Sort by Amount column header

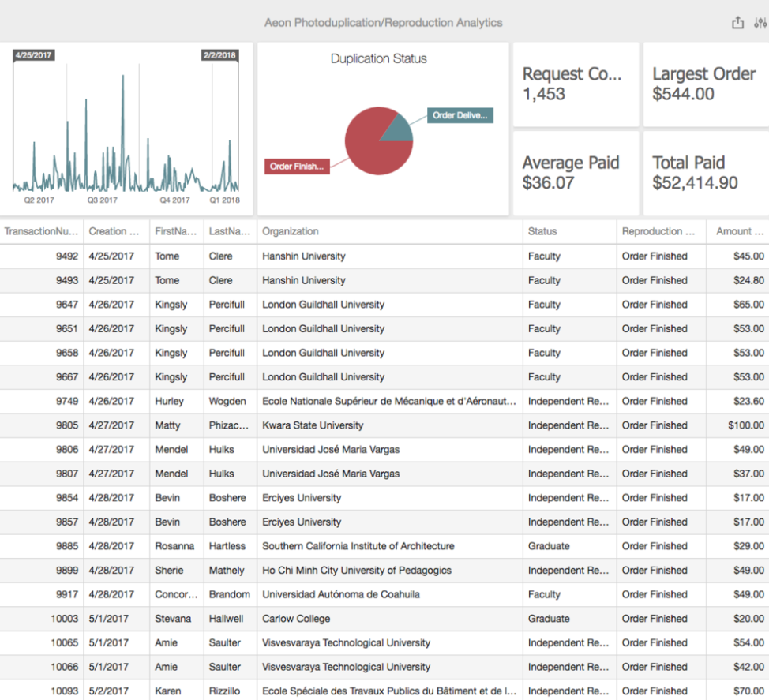click(739, 231)
